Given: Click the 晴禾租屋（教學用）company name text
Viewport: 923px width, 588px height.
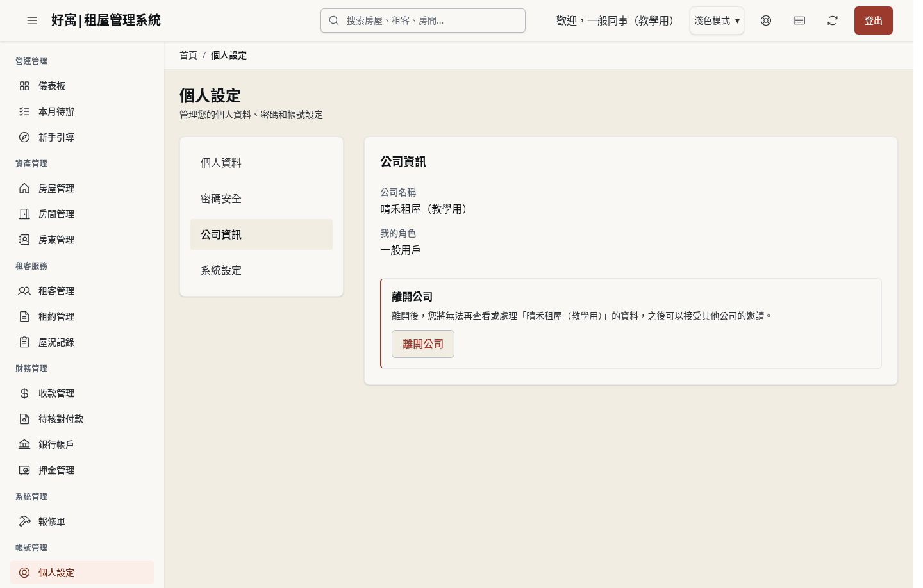Looking at the screenshot, I should point(426,209).
